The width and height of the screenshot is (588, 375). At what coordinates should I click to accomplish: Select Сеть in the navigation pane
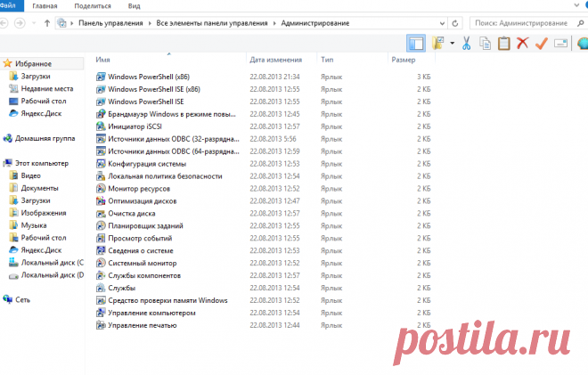pyautogui.click(x=22, y=299)
